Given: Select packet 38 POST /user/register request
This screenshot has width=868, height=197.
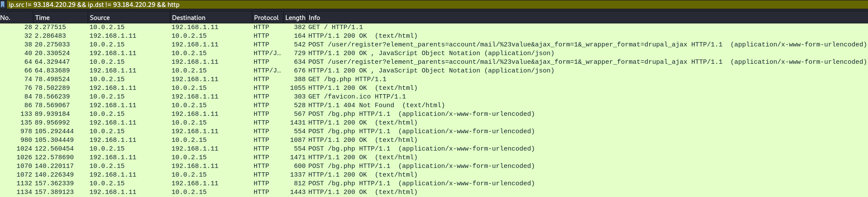Looking at the screenshot, I should pyautogui.click(x=434, y=44).
